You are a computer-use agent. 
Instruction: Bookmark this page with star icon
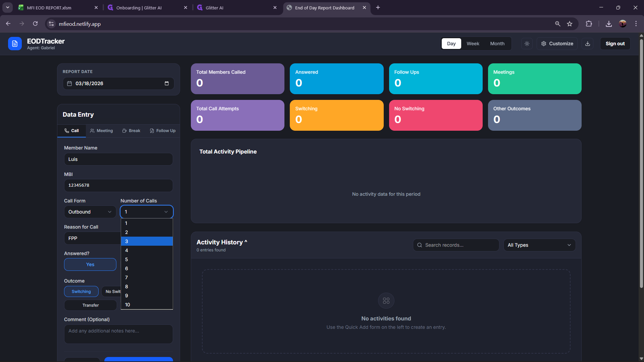click(x=570, y=24)
